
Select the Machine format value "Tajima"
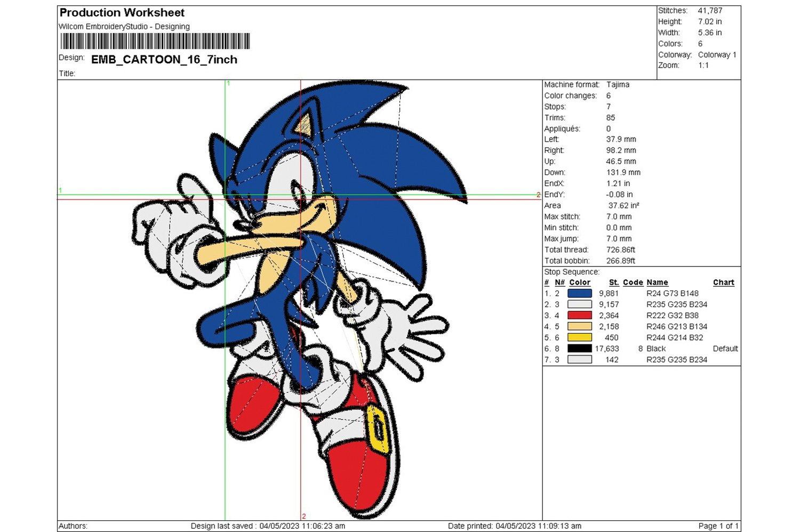pyautogui.click(x=618, y=85)
